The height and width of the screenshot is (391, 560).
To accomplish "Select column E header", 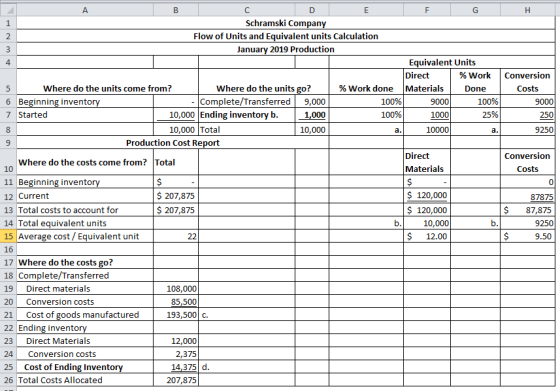I will click(x=366, y=10).
